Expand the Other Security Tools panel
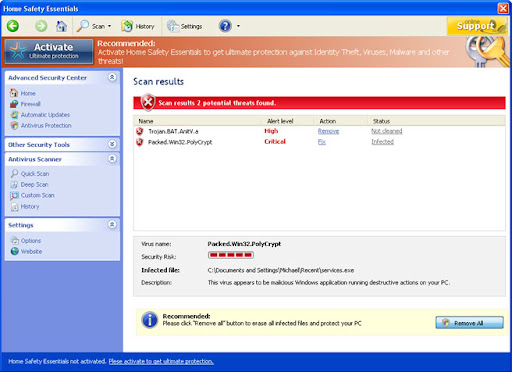 coord(112,144)
